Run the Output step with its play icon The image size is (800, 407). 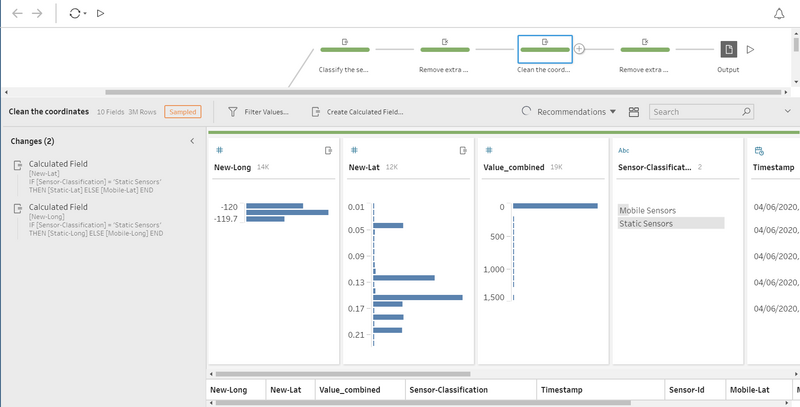pos(751,49)
